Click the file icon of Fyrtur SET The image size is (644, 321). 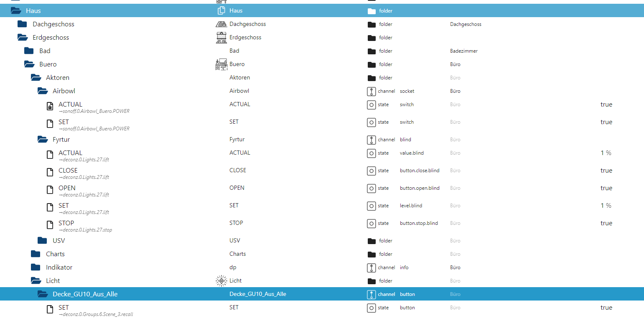[x=50, y=207]
